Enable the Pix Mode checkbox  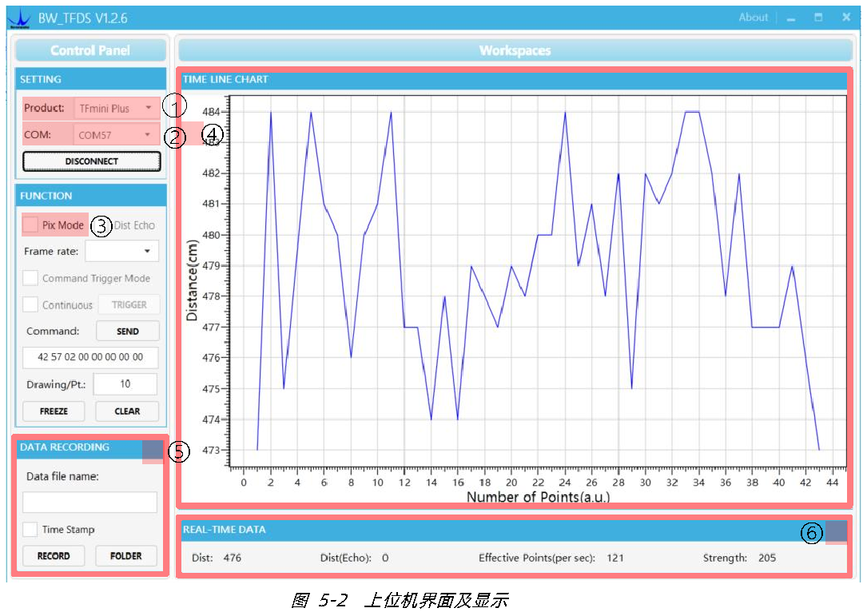coord(30,225)
